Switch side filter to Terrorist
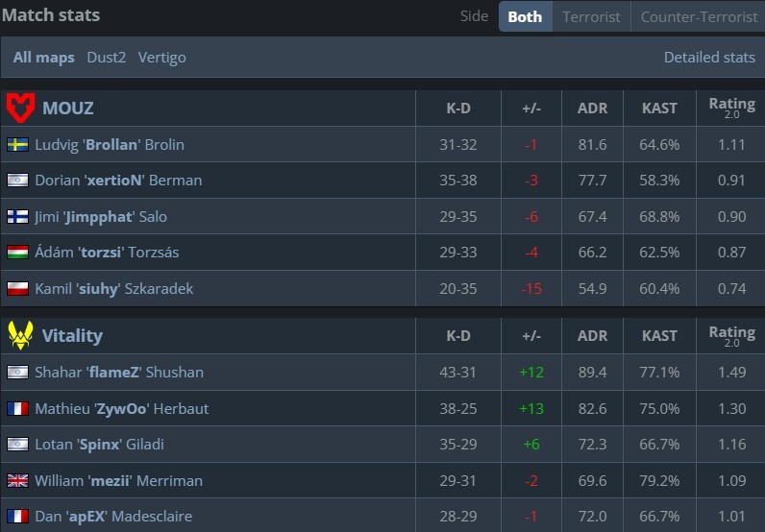 pos(591,16)
